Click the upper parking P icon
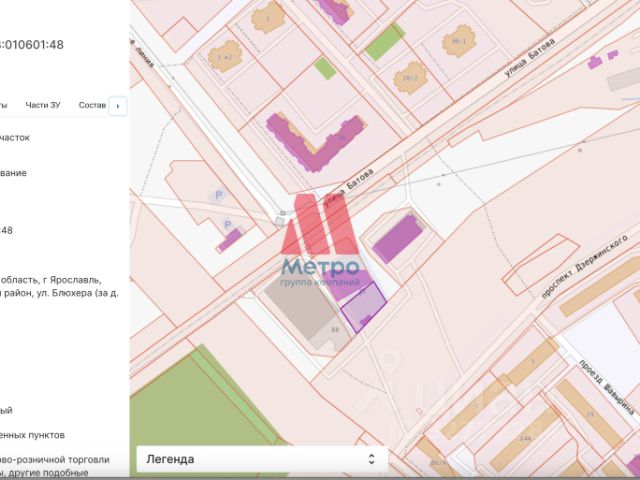The height and width of the screenshot is (480, 640). click(x=219, y=195)
